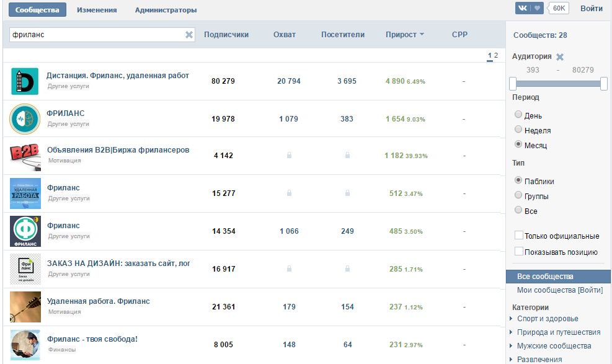
Task: Switch to the Изменения tab
Action: 97,10
